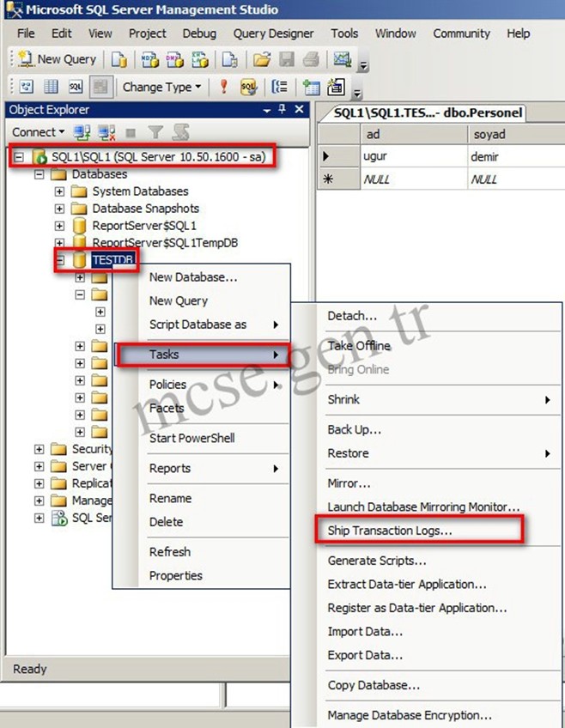Toggle the Show Results Pane button
This screenshot has width=565, height=728.
pos(100,87)
